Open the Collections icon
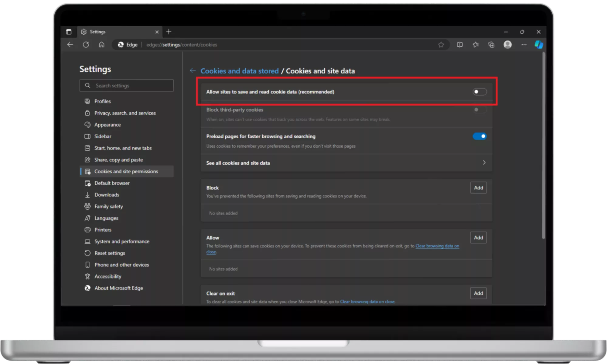The width and height of the screenshot is (607, 364). [491, 45]
